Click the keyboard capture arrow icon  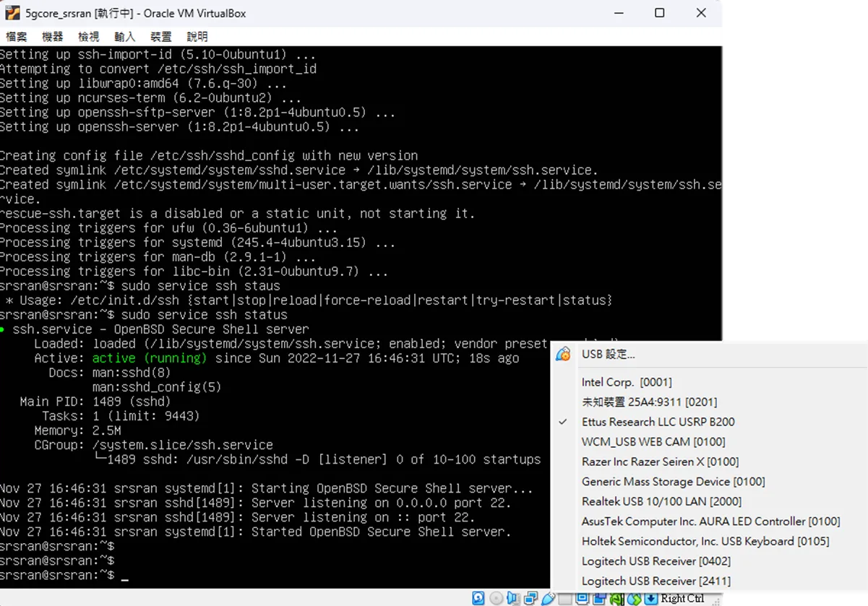[651, 598]
